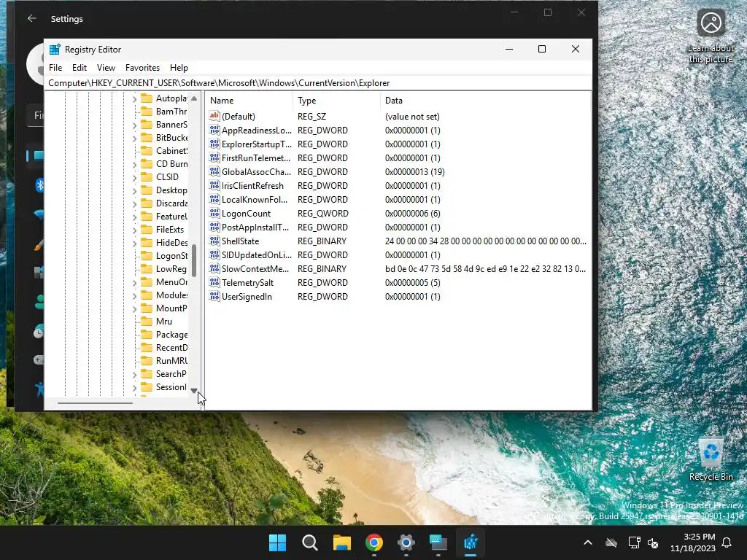Select the UserSignedIn value icon

(x=214, y=296)
